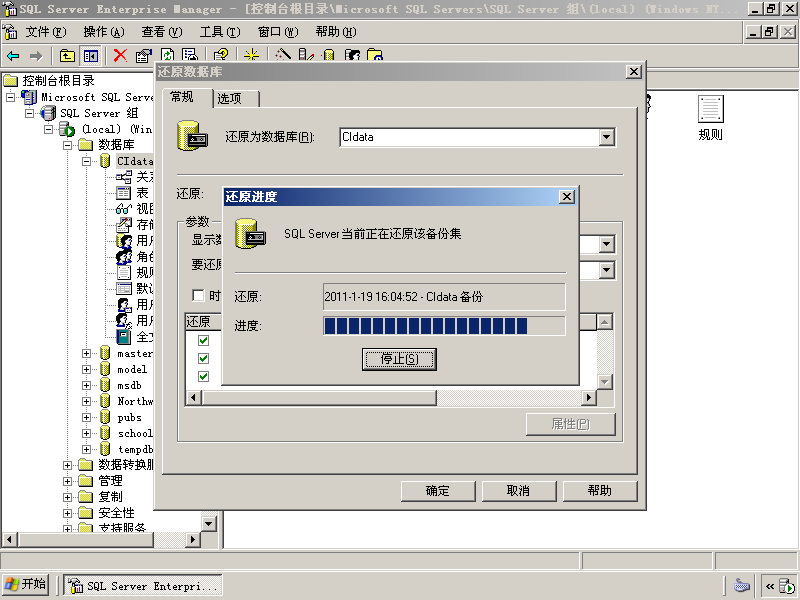
Task: Open the 查看(V) menu
Action: [x=162, y=32]
